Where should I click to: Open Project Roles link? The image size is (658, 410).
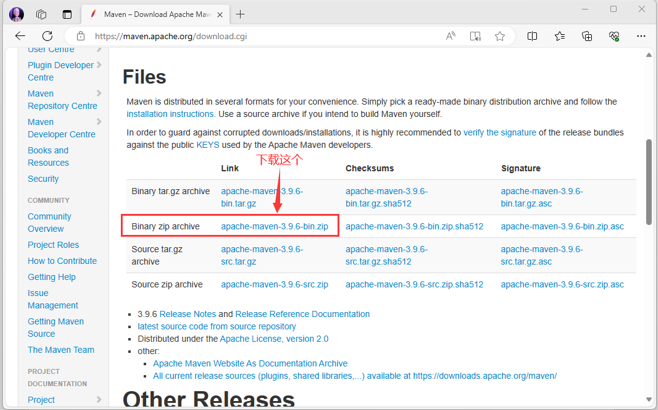click(53, 245)
